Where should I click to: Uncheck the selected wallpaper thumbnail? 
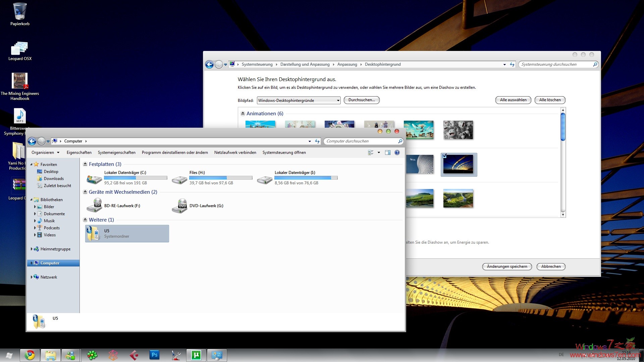tap(445, 156)
